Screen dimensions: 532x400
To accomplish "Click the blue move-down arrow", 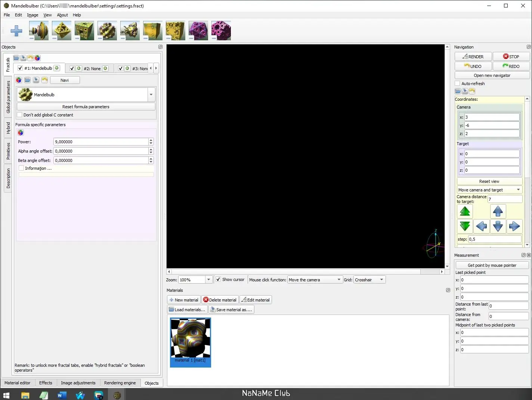I will [x=498, y=226].
